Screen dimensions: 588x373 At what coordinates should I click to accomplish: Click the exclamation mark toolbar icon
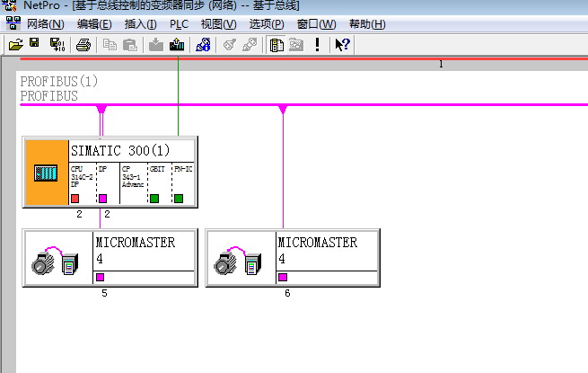317,44
